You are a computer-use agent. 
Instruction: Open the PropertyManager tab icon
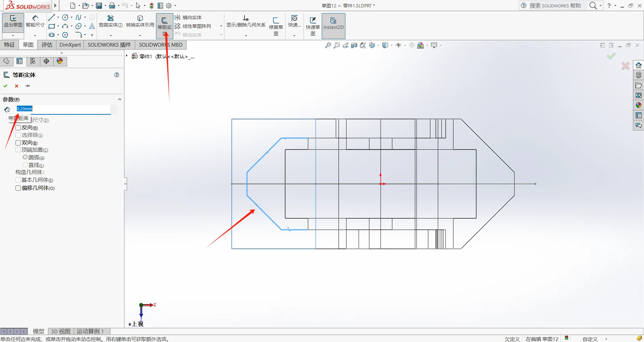(x=19, y=61)
